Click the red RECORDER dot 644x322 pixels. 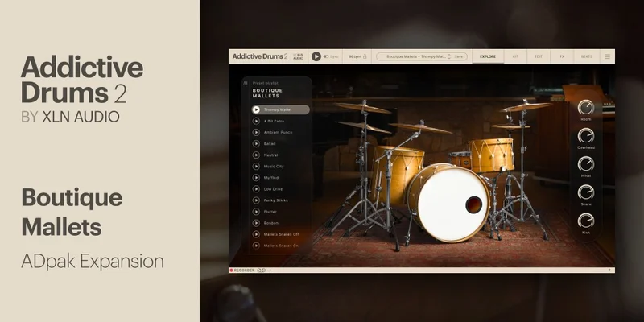tap(231, 270)
